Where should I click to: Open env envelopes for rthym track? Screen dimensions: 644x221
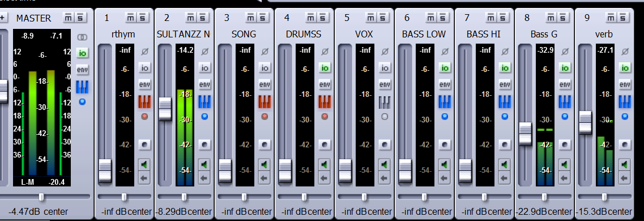[x=144, y=84]
